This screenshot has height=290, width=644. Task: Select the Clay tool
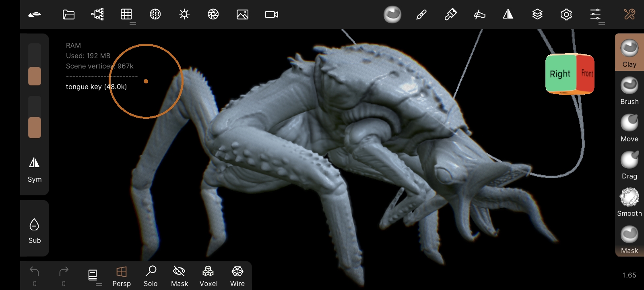coord(630,53)
